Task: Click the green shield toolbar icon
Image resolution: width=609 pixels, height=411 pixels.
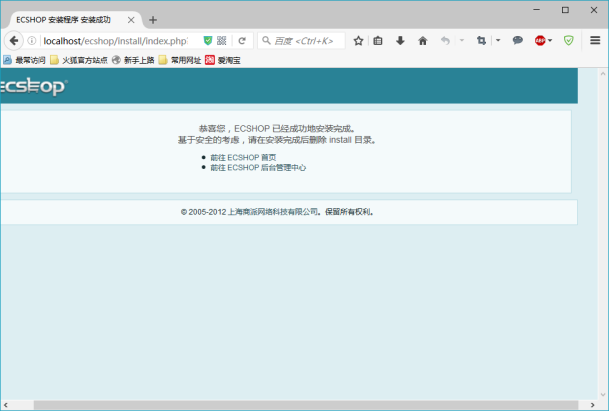Action: tap(569, 40)
